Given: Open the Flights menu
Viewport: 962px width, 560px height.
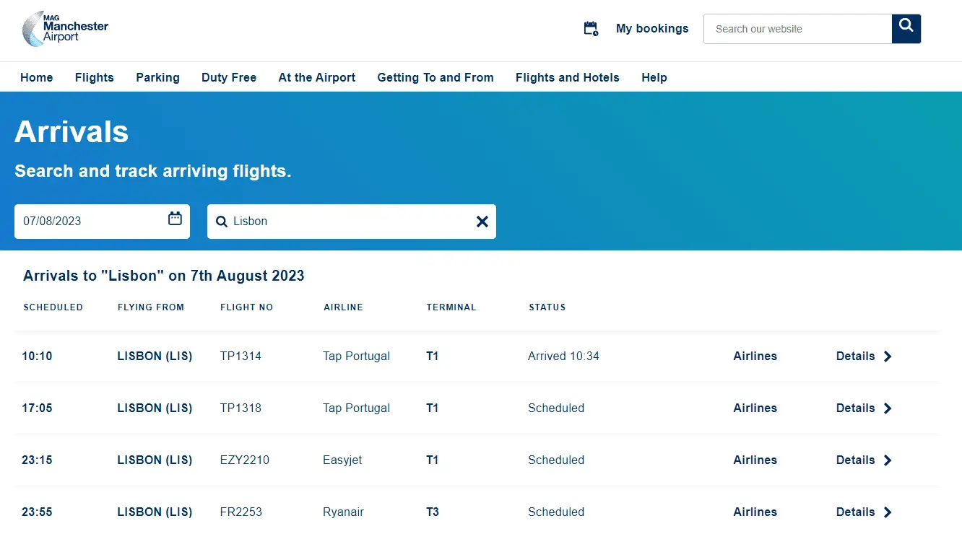Looking at the screenshot, I should click(x=95, y=77).
